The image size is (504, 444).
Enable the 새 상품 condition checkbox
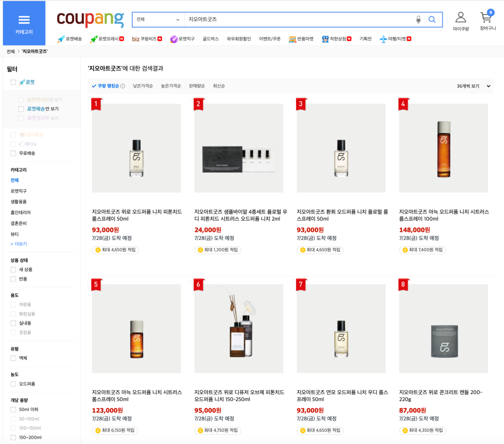pyautogui.click(x=13, y=270)
